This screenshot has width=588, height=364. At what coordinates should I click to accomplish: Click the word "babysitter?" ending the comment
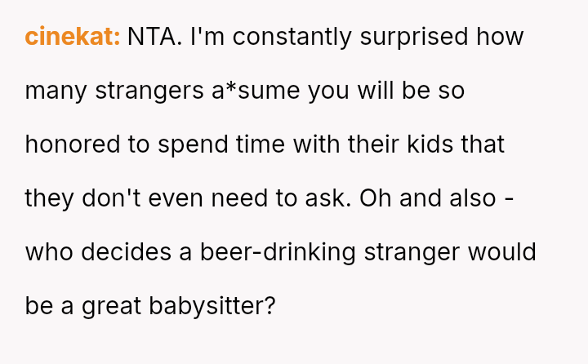coord(212,306)
